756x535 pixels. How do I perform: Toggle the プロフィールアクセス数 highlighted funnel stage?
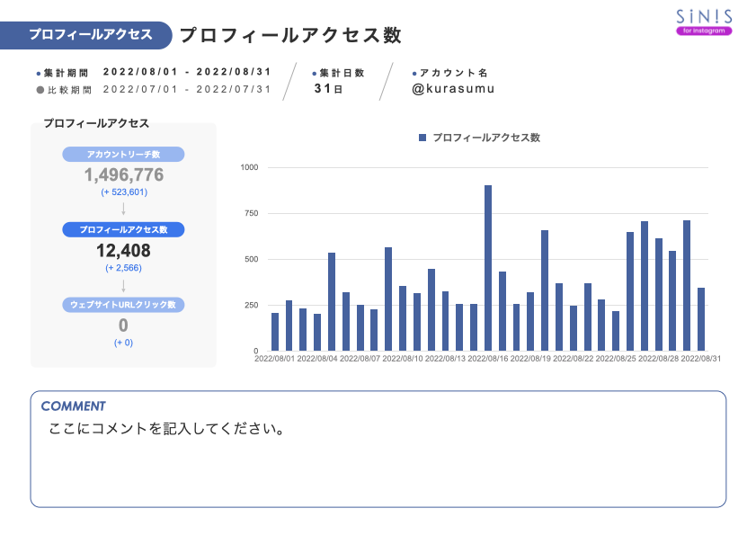tap(125, 229)
